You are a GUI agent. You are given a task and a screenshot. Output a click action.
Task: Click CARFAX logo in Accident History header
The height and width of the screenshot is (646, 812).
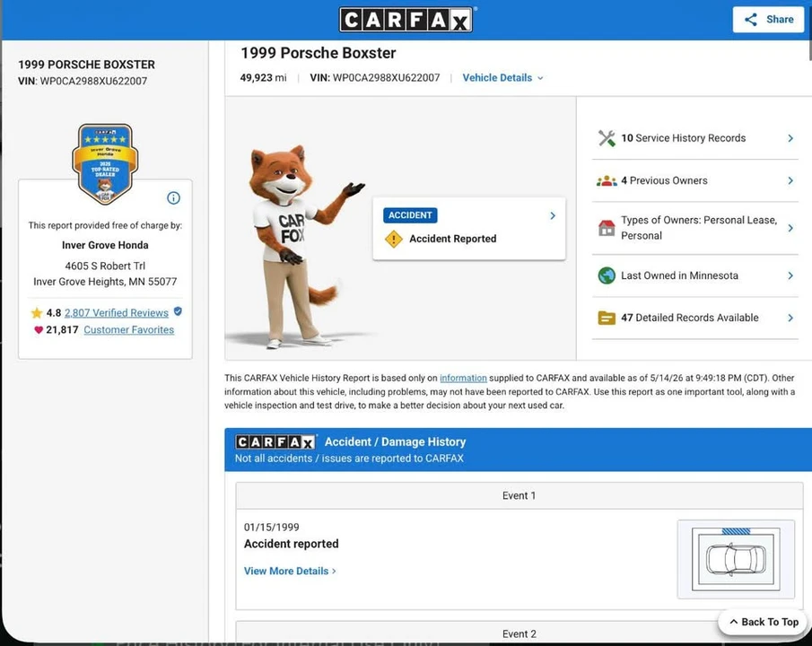[x=276, y=442]
